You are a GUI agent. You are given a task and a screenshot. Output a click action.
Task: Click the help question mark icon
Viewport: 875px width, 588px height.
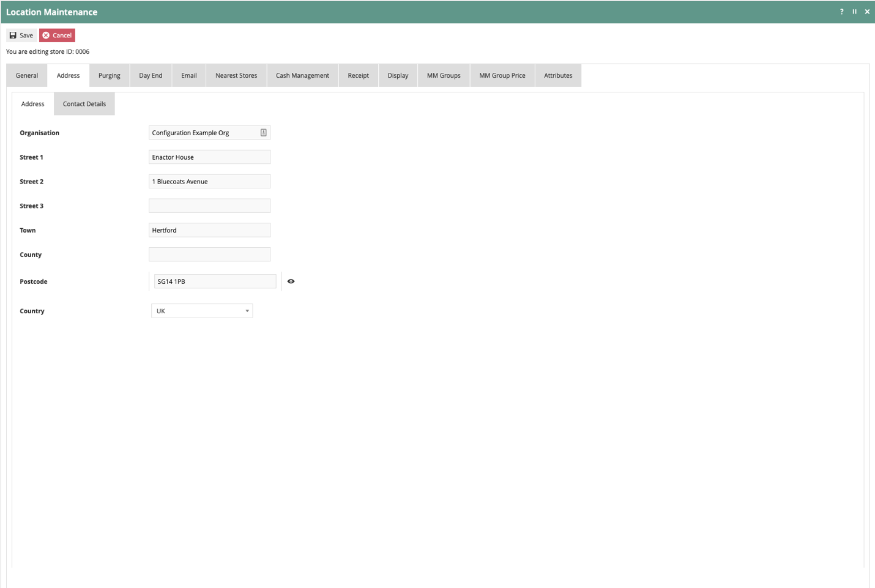841,12
